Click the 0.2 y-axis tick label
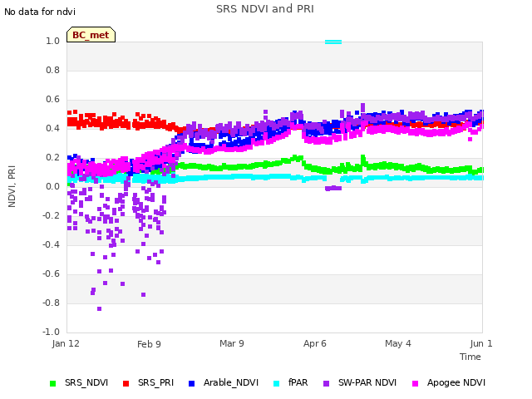Viewport: 532px width, 399px height. [53, 157]
